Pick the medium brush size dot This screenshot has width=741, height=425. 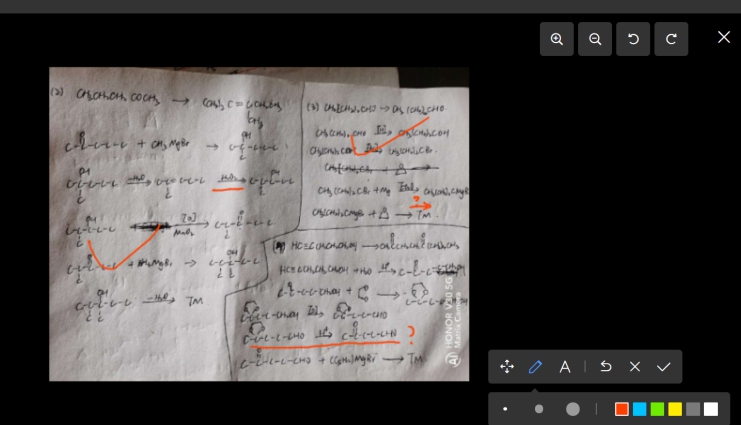click(539, 409)
